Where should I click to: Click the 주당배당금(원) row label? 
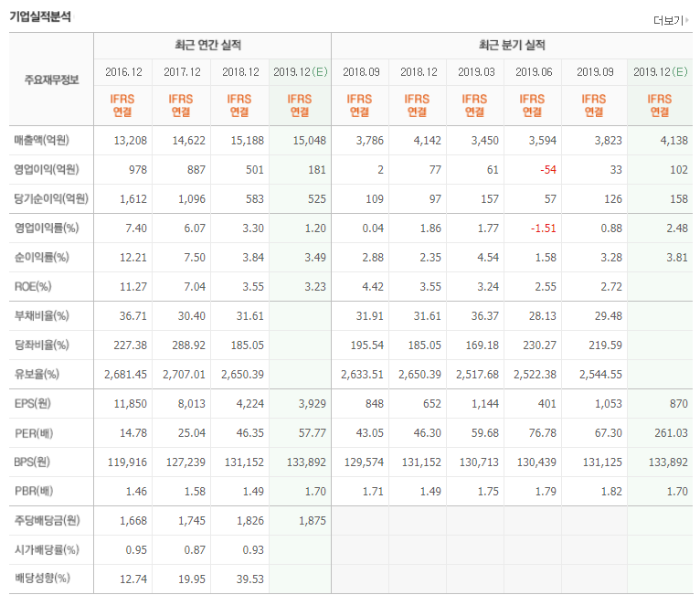click(47, 520)
